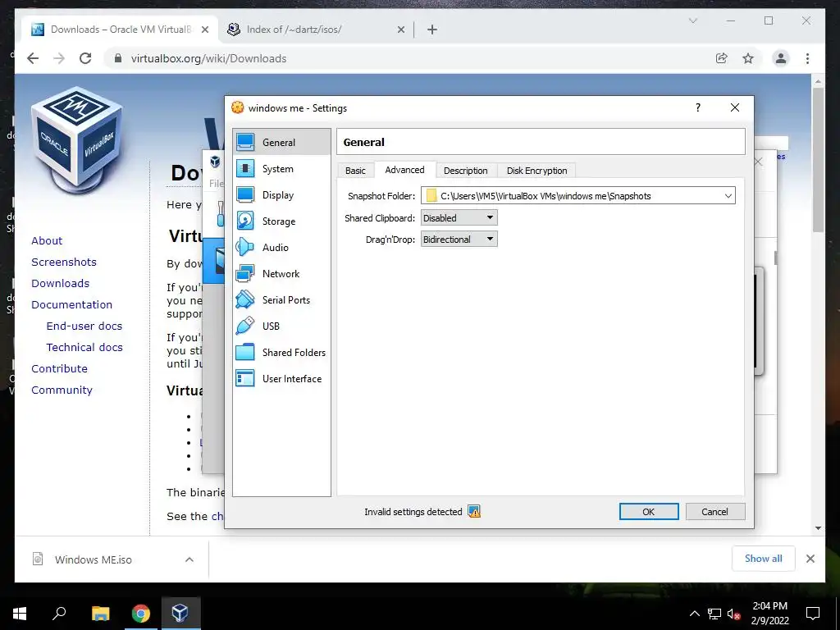Open the Shared Clipboard dropdown
The height and width of the screenshot is (630, 840).
459,217
